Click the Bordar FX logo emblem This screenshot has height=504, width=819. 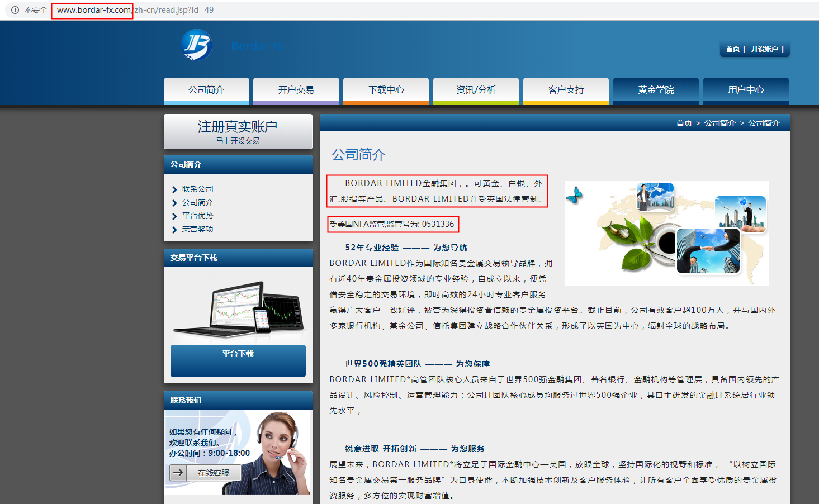[x=197, y=45]
